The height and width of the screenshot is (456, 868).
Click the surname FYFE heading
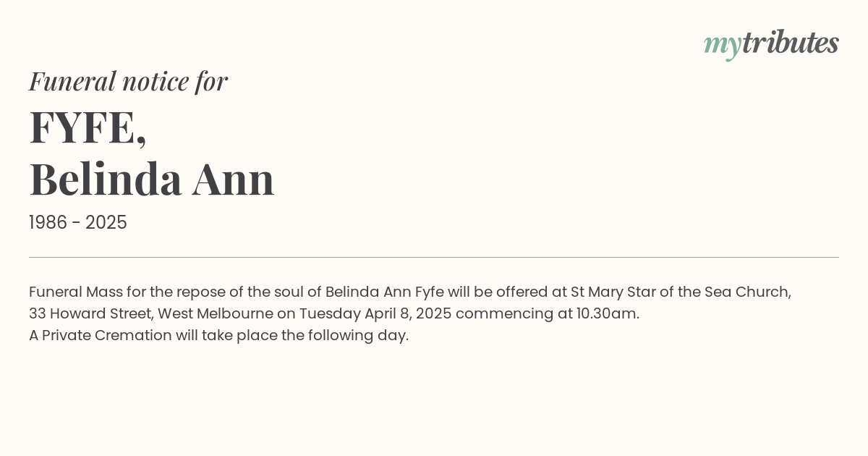click(x=88, y=127)
